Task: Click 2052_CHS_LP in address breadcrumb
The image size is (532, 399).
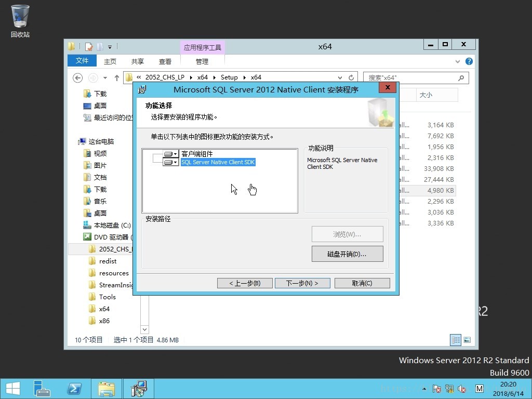Action: point(165,77)
